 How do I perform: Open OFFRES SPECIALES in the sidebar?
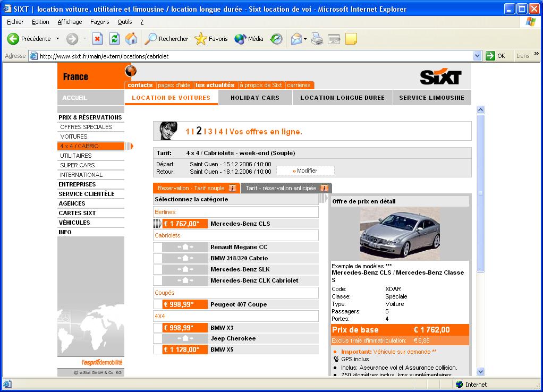pos(86,127)
